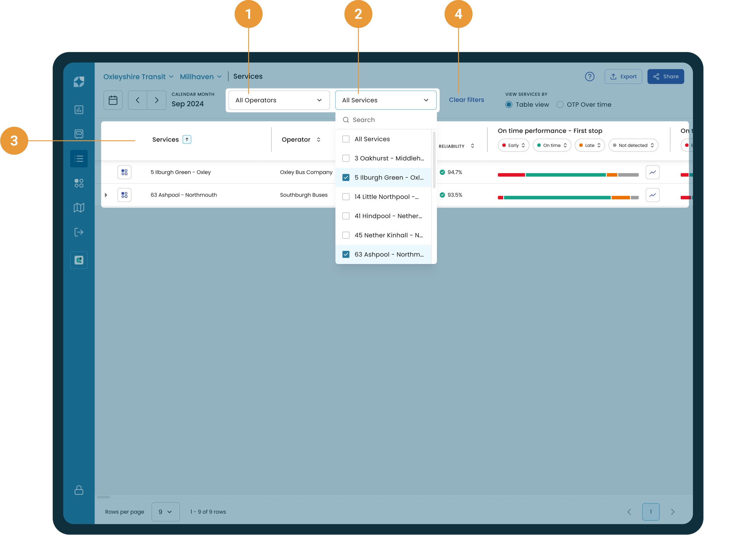This screenshot has width=756, height=535.
Task: Open the bar chart dashboard sidebar icon
Action: point(79,110)
